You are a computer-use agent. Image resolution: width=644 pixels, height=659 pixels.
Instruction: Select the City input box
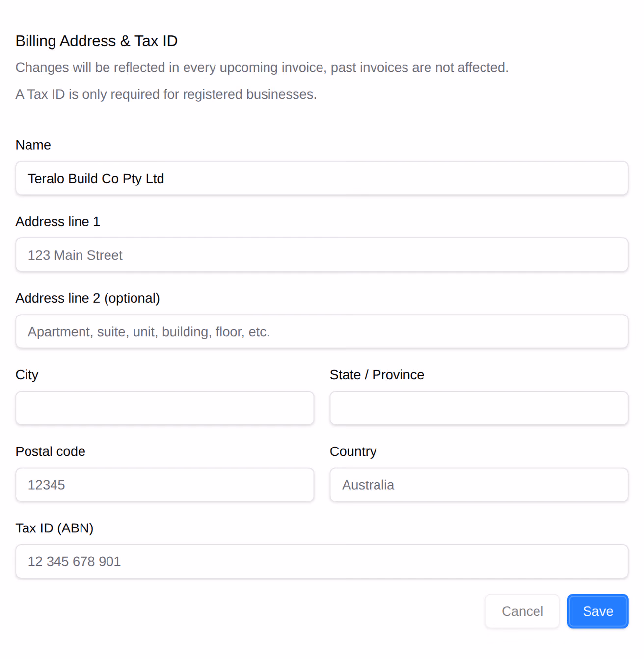165,408
